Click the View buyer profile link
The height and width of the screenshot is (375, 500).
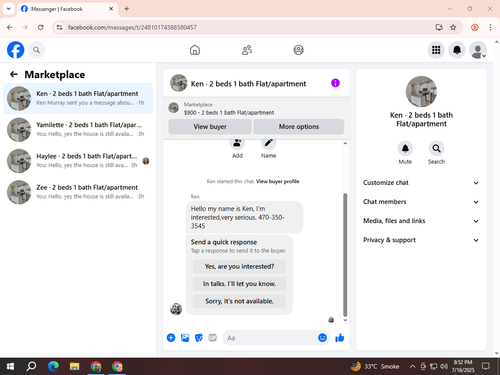pyautogui.click(x=278, y=181)
